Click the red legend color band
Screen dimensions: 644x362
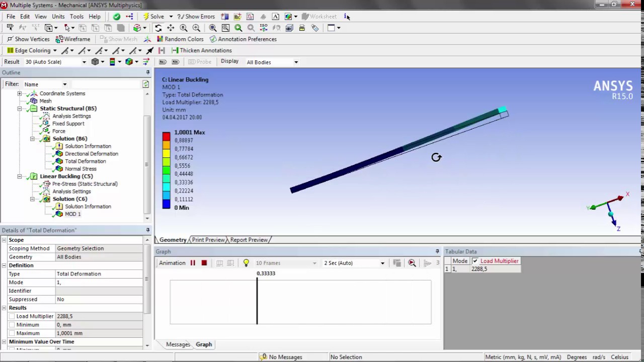(x=166, y=136)
